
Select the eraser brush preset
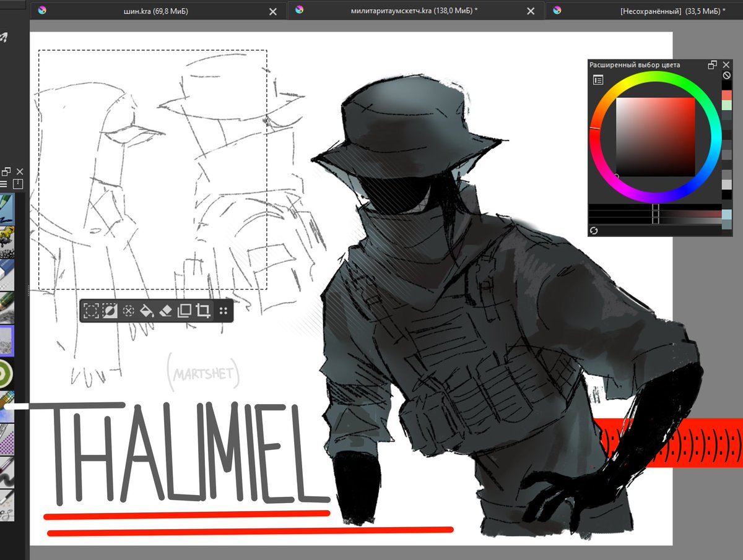pos(7,274)
